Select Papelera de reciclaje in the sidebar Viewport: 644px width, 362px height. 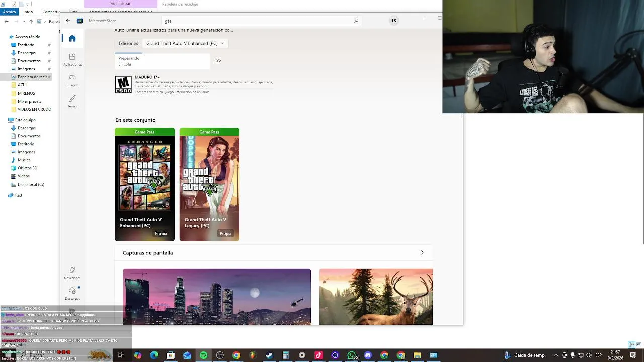pyautogui.click(x=31, y=77)
